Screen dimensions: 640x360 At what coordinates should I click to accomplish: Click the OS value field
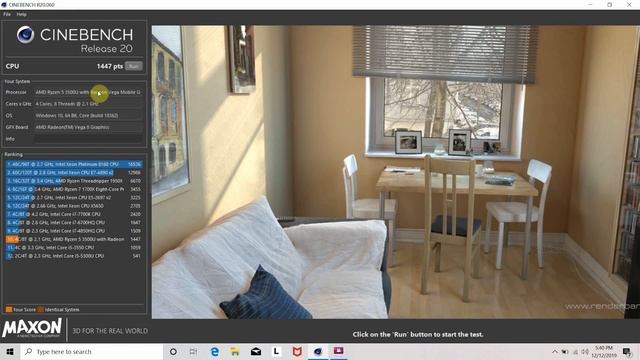[88, 116]
